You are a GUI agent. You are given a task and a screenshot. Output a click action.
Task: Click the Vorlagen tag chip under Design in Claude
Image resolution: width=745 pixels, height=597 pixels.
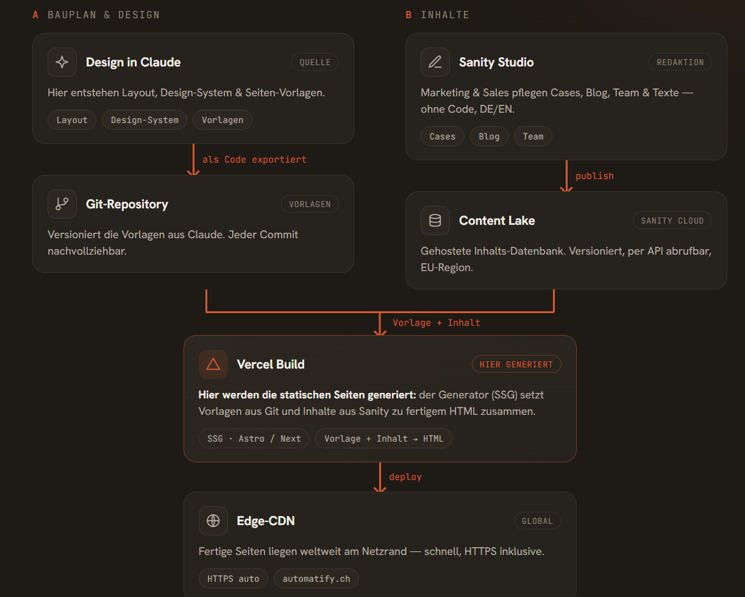(222, 120)
